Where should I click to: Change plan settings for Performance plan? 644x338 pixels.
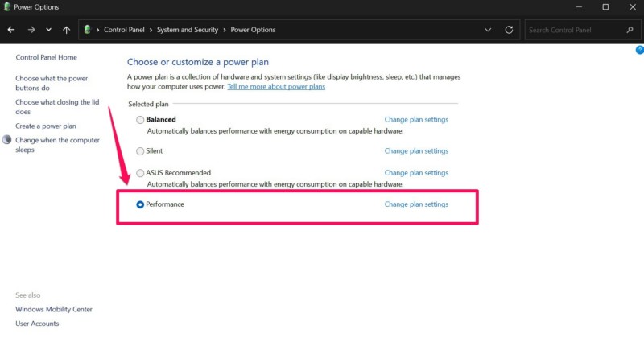point(416,204)
